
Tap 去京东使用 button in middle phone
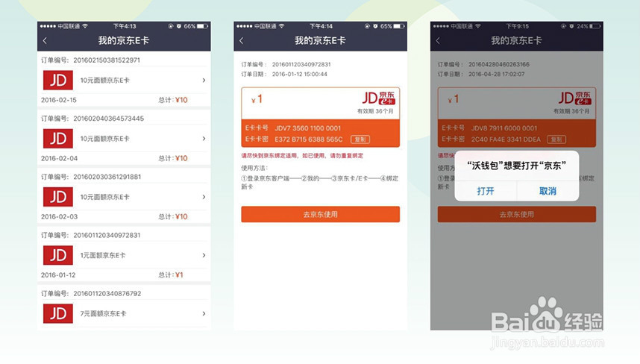[321, 214]
